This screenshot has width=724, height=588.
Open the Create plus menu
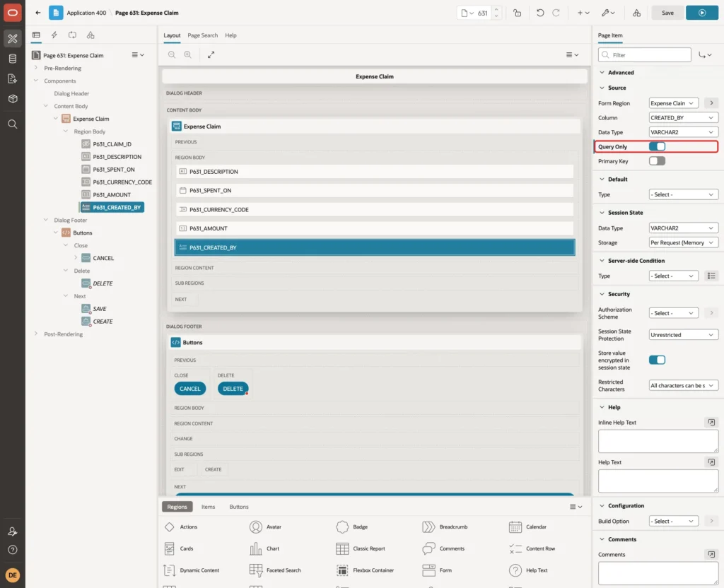pos(583,13)
